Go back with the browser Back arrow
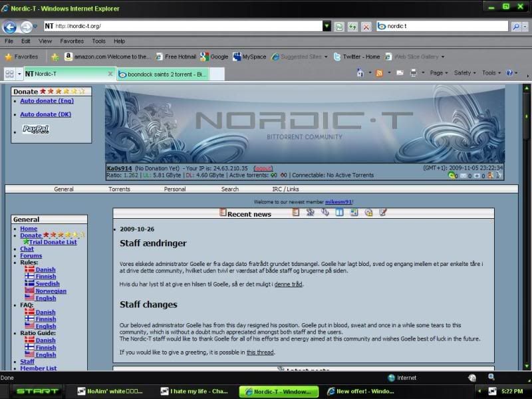This screenshot has height=399, width=532. click(9, 27)
